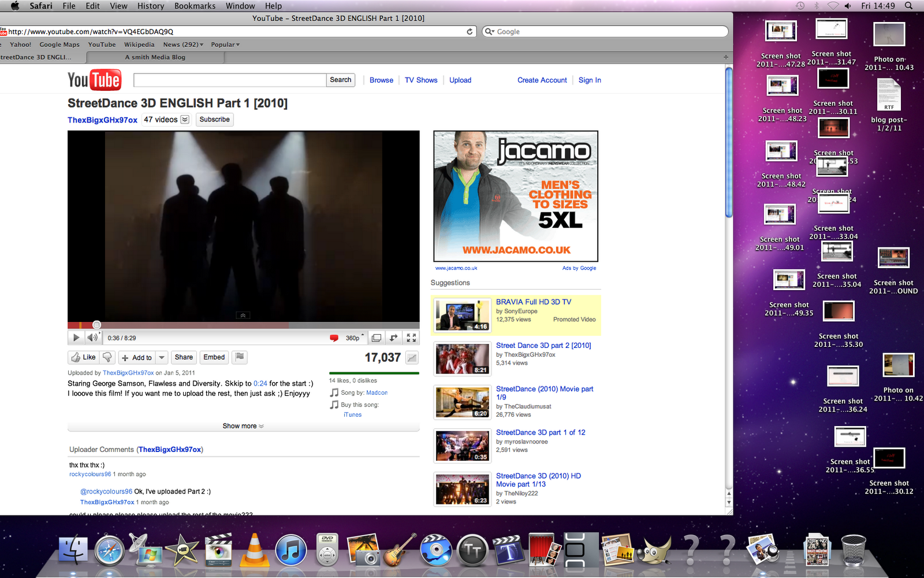Open iTunes from the dock
The width and height of the screenshot is (924, 578).
(290, 550)
